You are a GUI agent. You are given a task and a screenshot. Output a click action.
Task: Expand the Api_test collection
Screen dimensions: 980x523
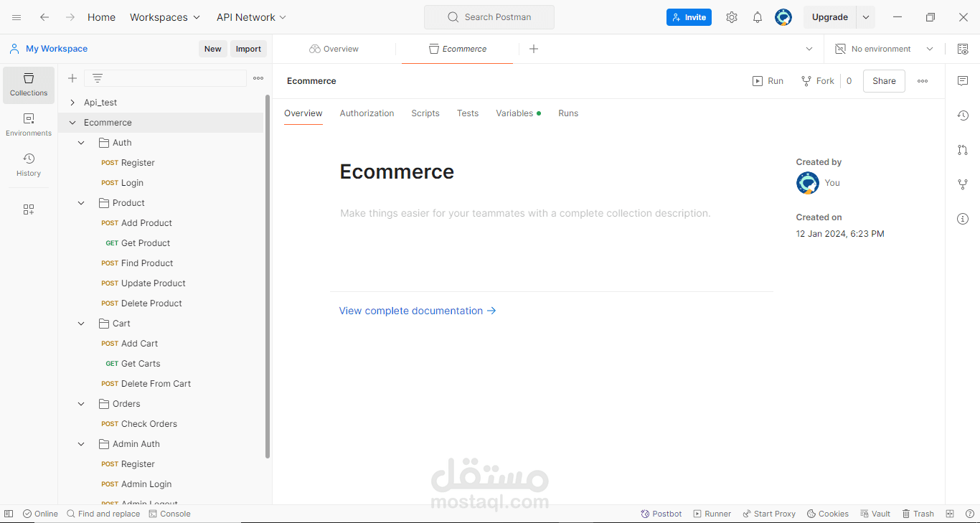click(x=72, y=103)
